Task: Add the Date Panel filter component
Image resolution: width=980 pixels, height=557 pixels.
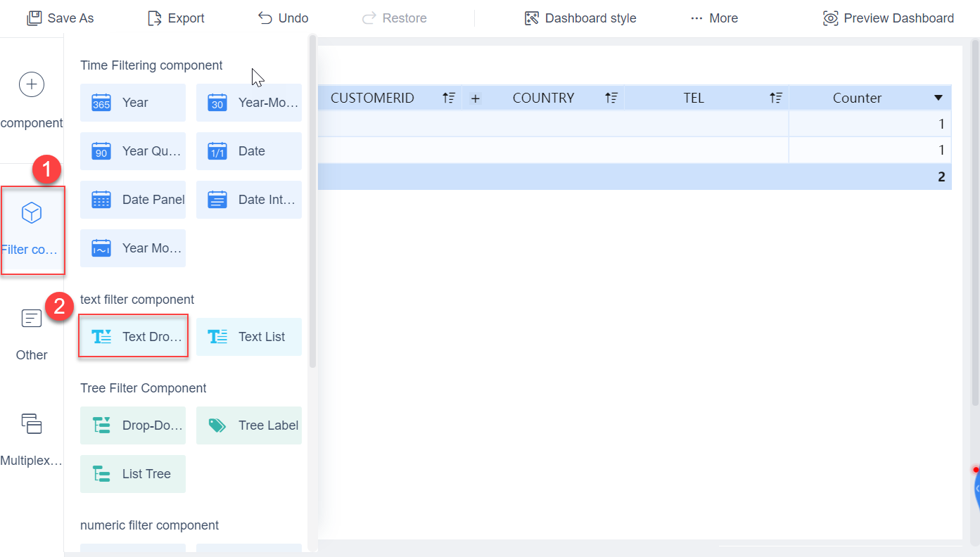Action: 133,200
